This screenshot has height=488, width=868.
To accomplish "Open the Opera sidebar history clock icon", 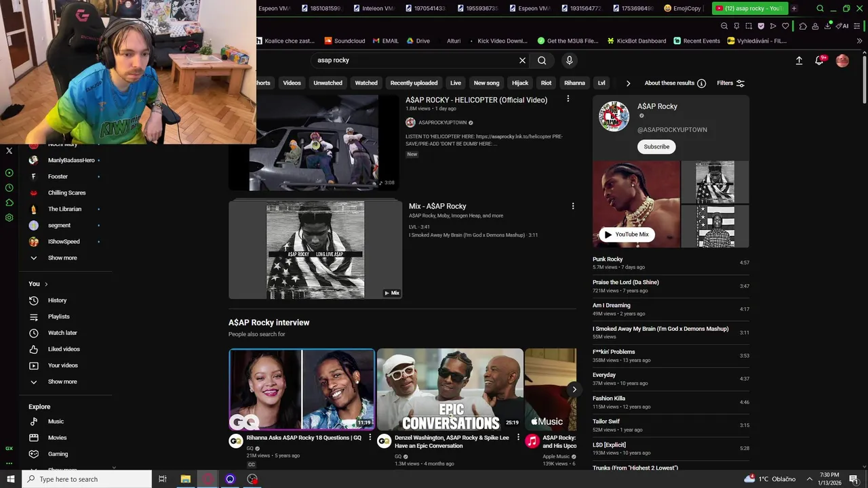I will [9, 188].
